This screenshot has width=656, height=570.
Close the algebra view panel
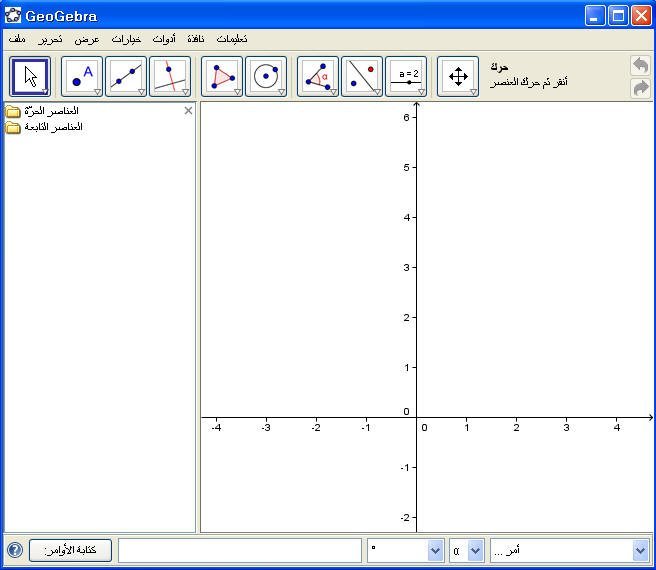188,110
